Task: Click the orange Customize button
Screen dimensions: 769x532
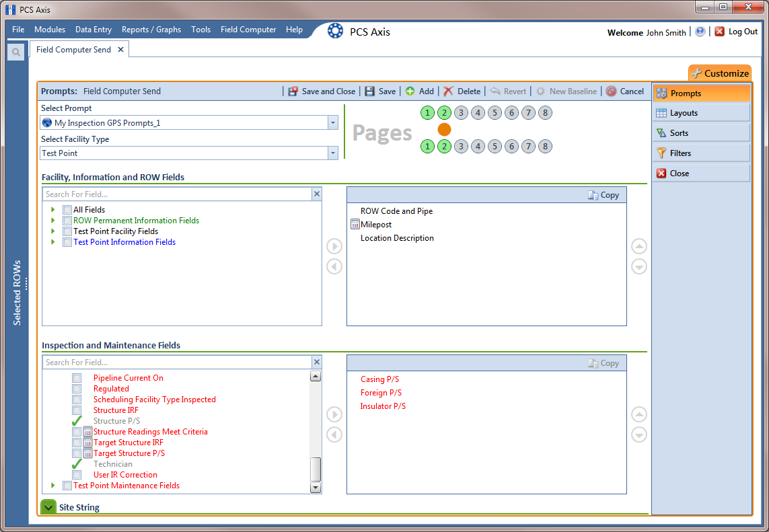Action: [x=720, y=73]
